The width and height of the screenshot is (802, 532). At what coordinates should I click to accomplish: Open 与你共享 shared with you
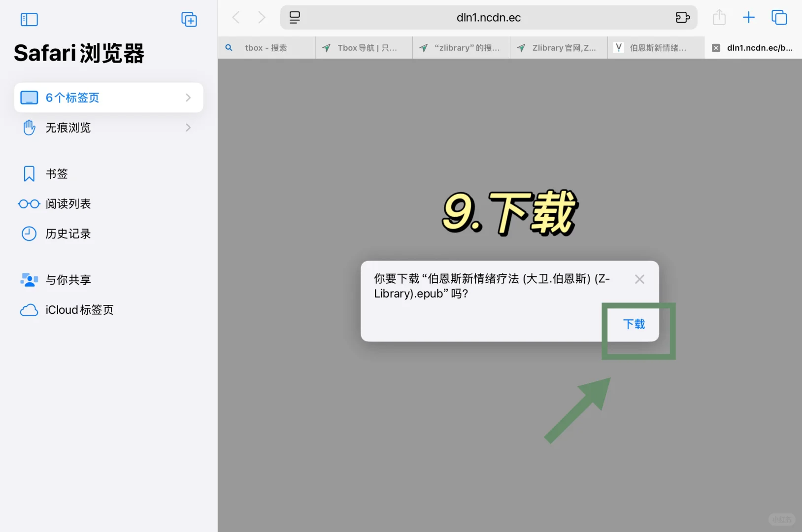(108, 280)
